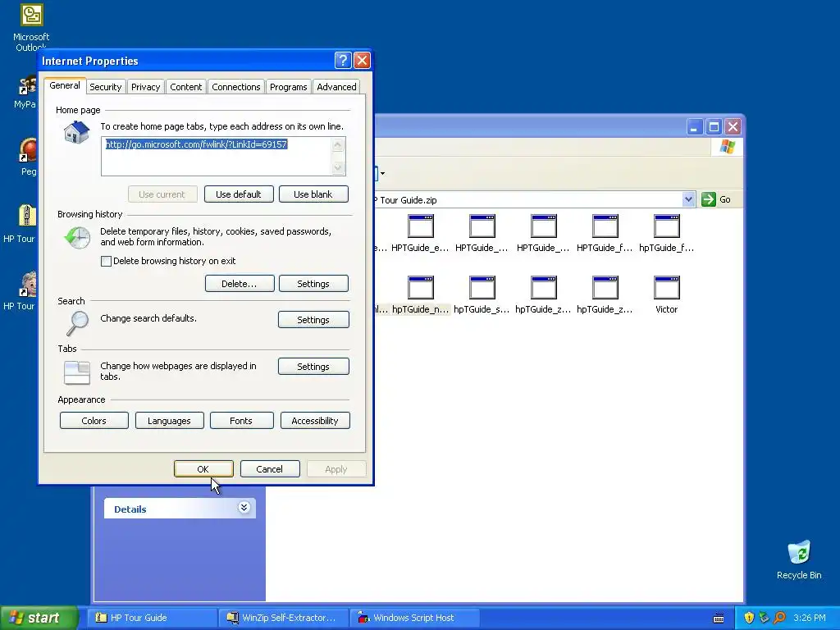
Task: Click the Fonts button
Action: click(x=242, y=421)
